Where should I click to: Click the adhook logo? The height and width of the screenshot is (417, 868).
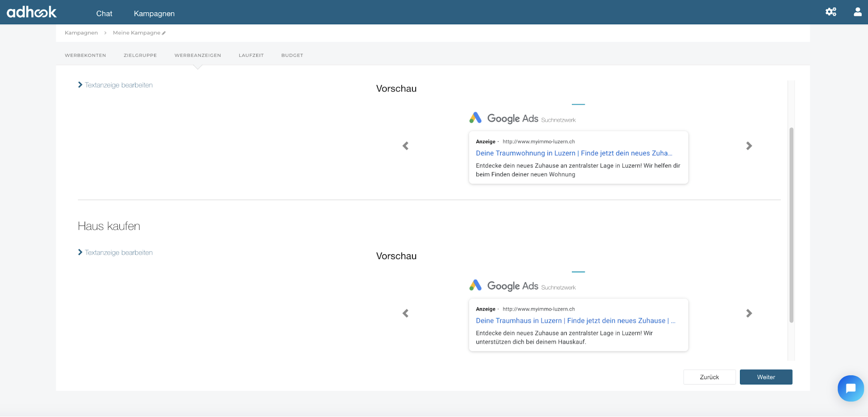[32, 12]
